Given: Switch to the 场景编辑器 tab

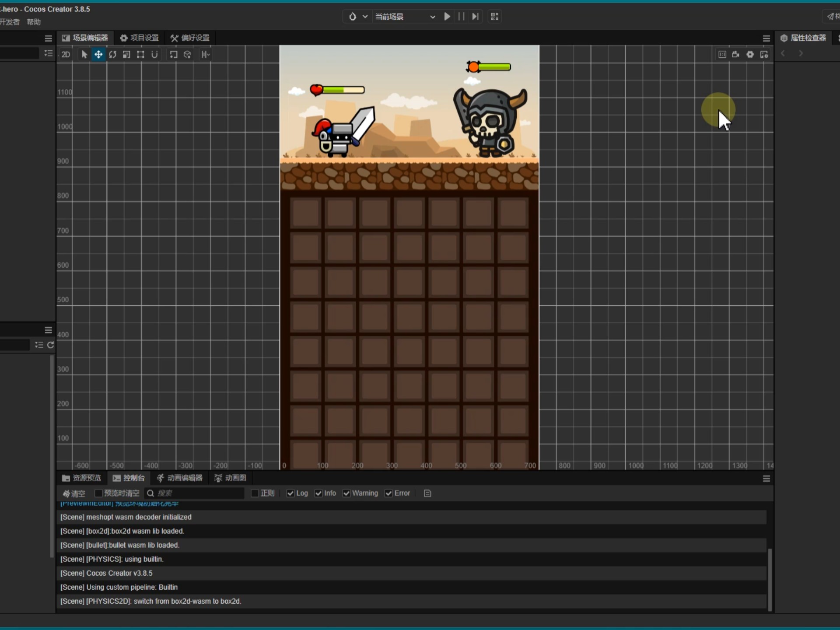Looking at the screenshot, I should click(x=85, y=38).
